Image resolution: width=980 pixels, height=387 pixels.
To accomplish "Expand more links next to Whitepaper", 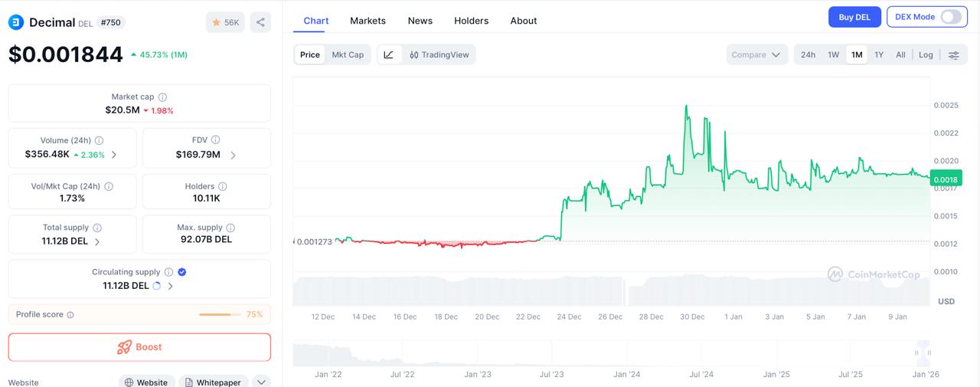I will (261, 382).
